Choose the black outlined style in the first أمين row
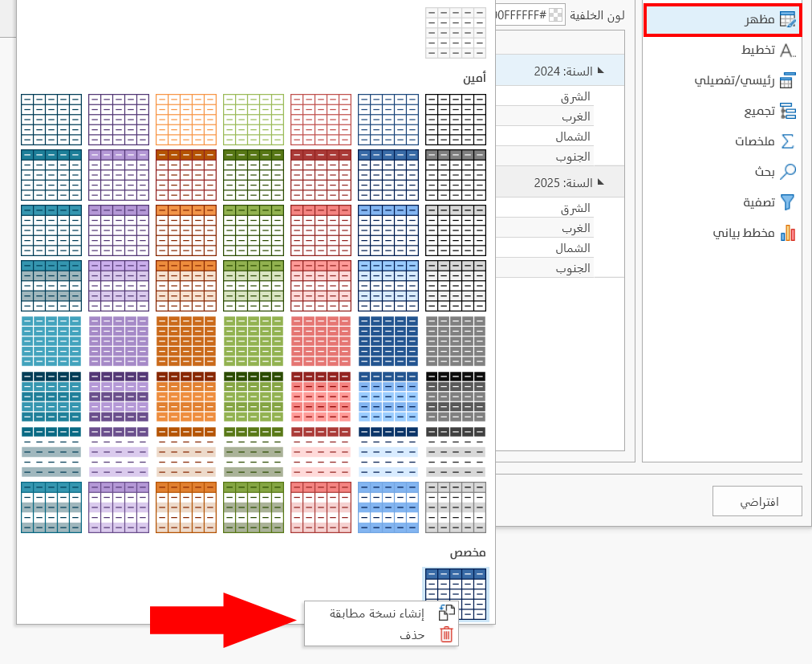The image size is (812, 664). coord(456,120)
